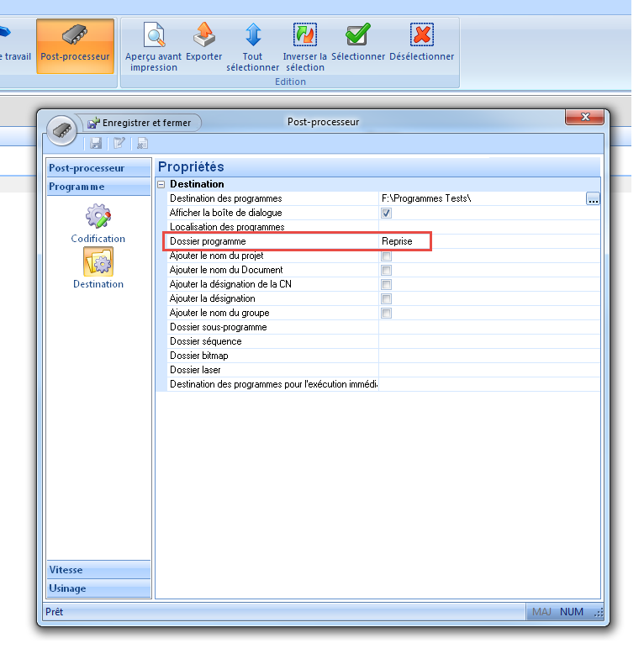Click Tout sélectionner icon
This screenshot has width=644, height=654.
coord(253,35)
